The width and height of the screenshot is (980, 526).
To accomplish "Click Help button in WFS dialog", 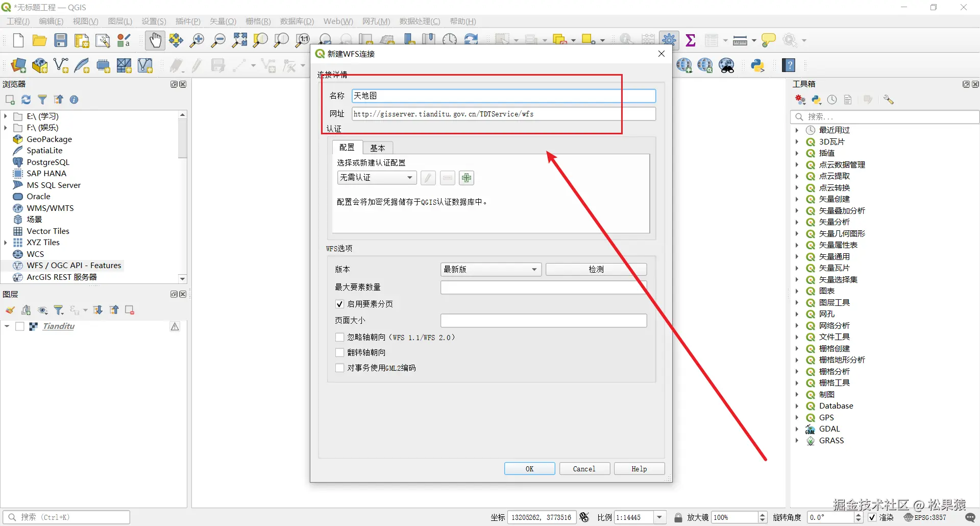I will tap(639, 469).
